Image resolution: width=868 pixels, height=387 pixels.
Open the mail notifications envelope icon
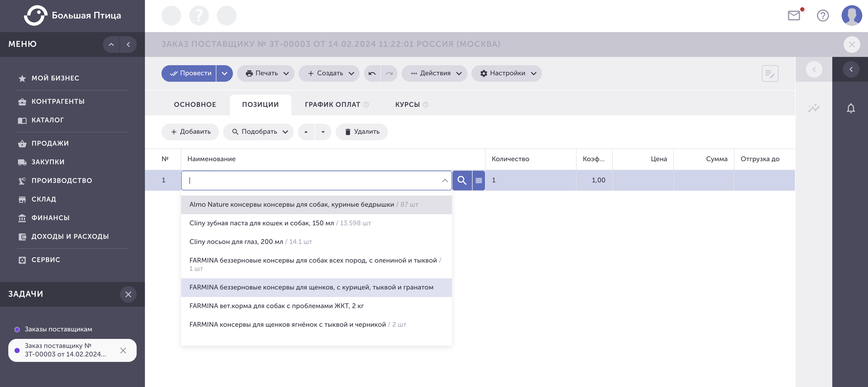(794, 16)
